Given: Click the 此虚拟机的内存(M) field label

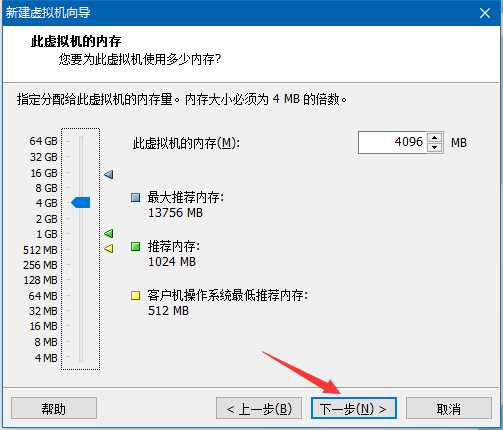Looking at the screenshot, I should pyautogui.click(x=186, y=143).
